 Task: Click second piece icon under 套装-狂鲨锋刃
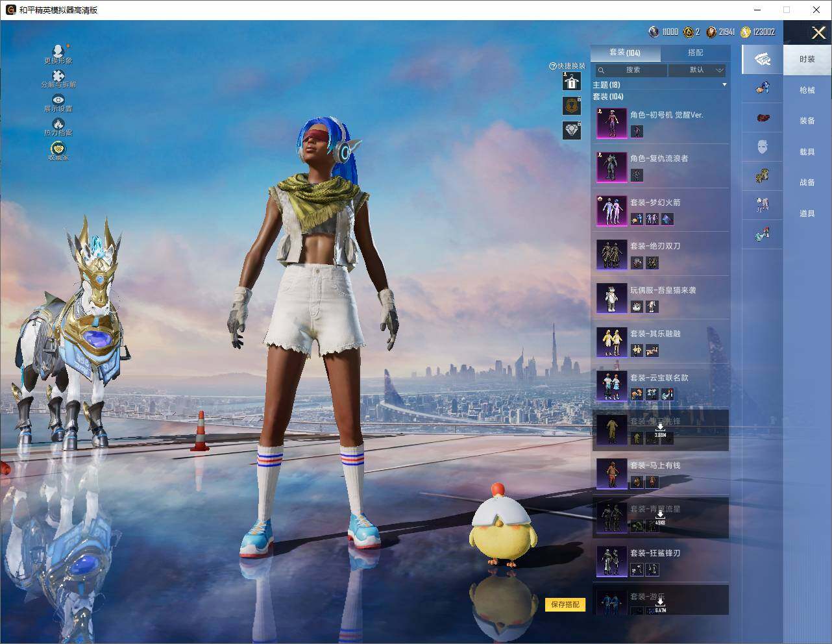(652, 569)
